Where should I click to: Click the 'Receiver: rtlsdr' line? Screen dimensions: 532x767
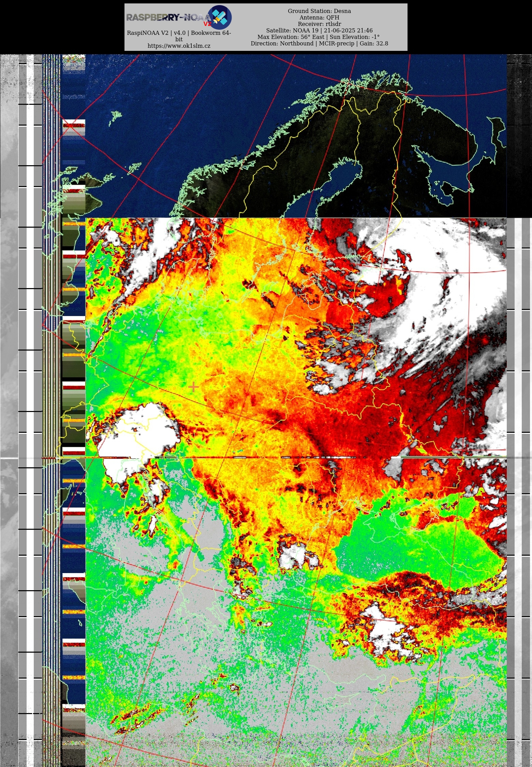point(319,24)
